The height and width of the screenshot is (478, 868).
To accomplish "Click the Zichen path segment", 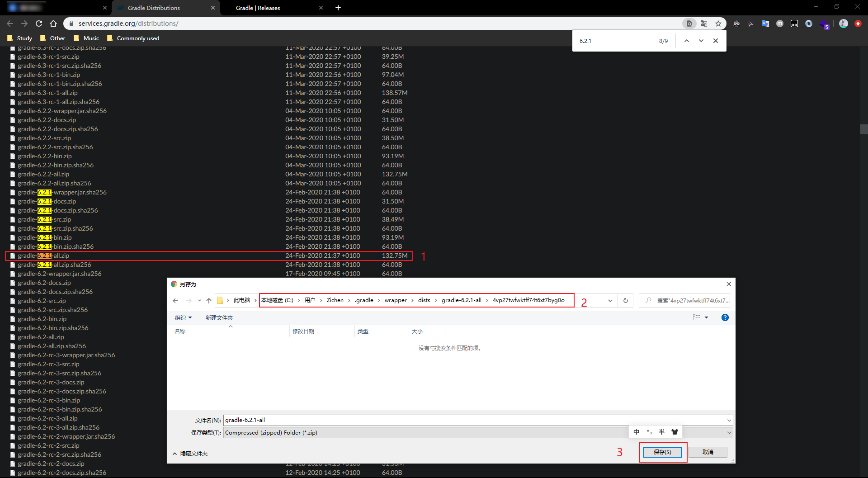I will click(x=335, y=300).
